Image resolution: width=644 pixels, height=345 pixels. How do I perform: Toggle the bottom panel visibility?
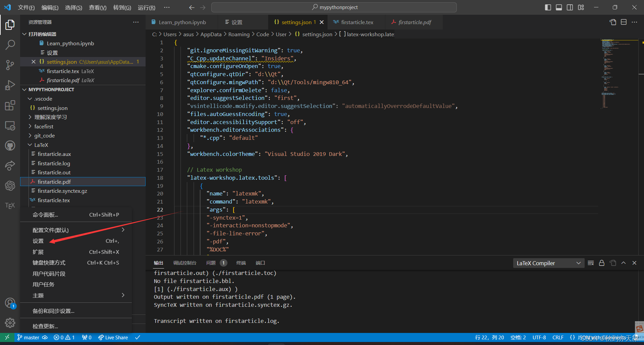click(x=559, y=7)
